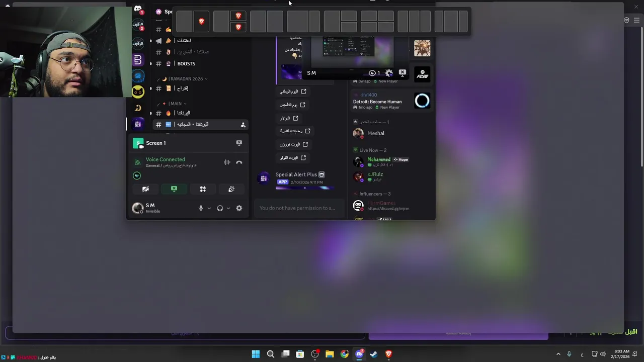This screenshot has height=362, width=644.
Task: Open input device options arrow beside microphone
Action: (x=209, y=208)
